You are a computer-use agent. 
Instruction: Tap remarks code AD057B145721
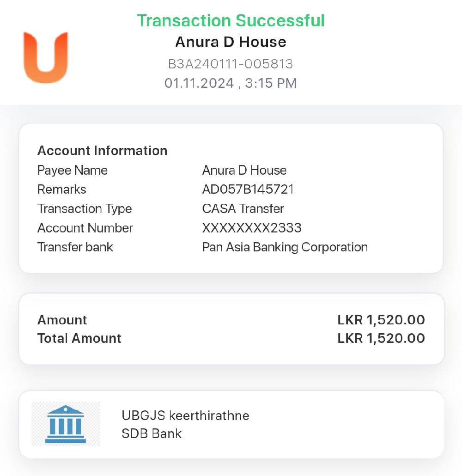pos(248,189)
